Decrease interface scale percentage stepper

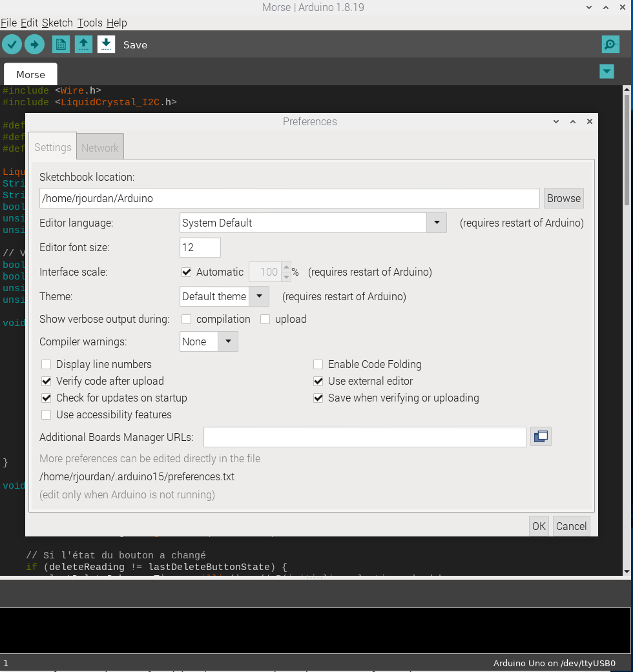tap(286, 277)
